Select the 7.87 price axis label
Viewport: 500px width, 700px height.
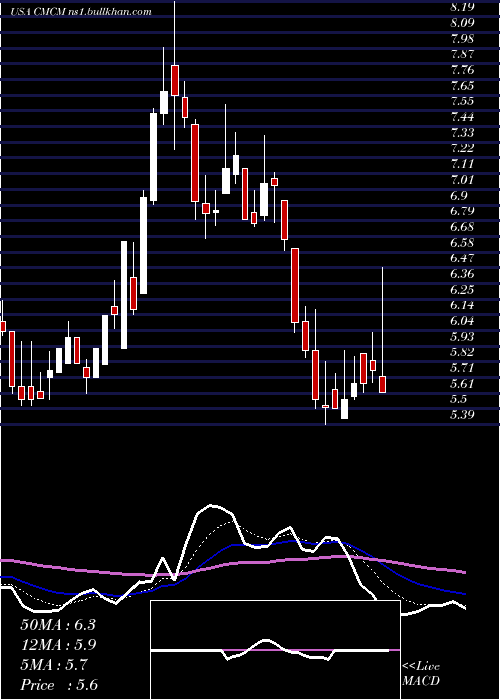462,54
